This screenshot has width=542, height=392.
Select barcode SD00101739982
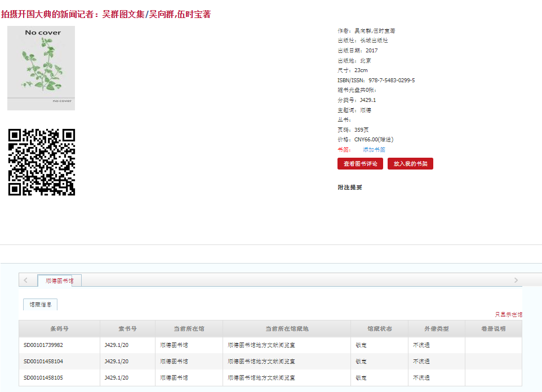[43, 345]
